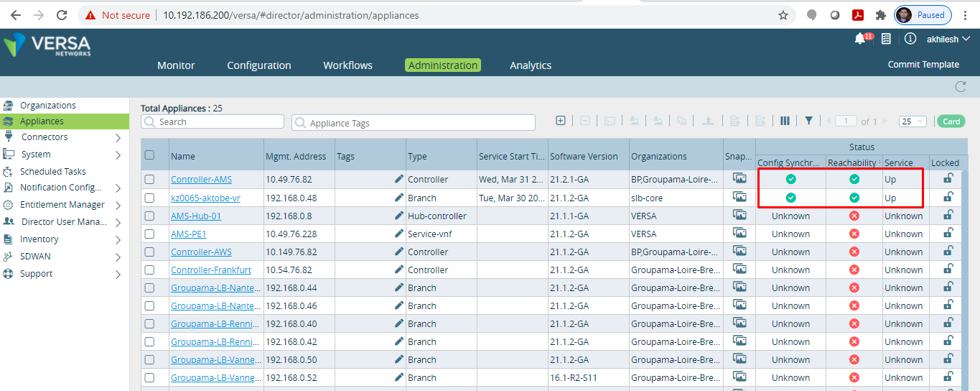This screenshot has height=391, width=980.
Task: Open the AMS-Hub-01 appliance link
Action: click(196, 216)
